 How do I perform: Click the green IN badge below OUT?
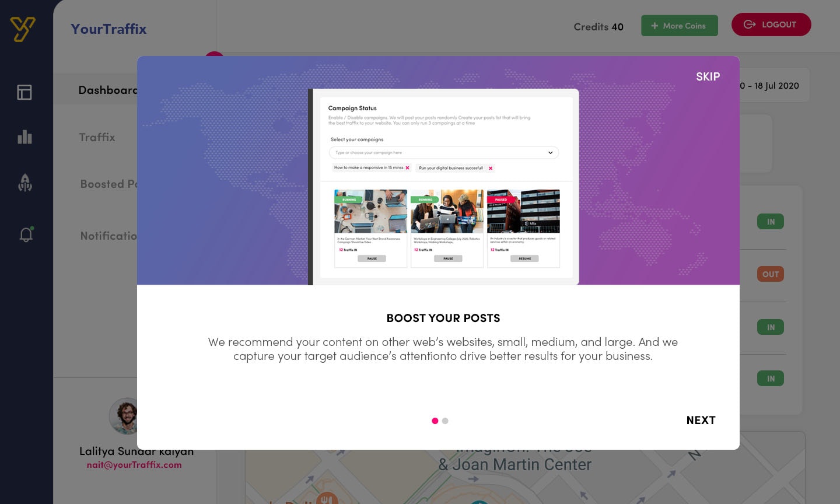click(x=771, y=327)
